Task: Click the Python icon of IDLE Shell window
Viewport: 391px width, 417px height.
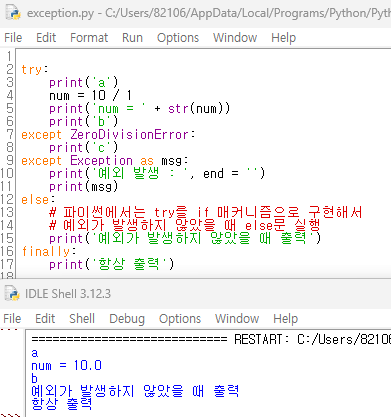Action: point(12,293)
